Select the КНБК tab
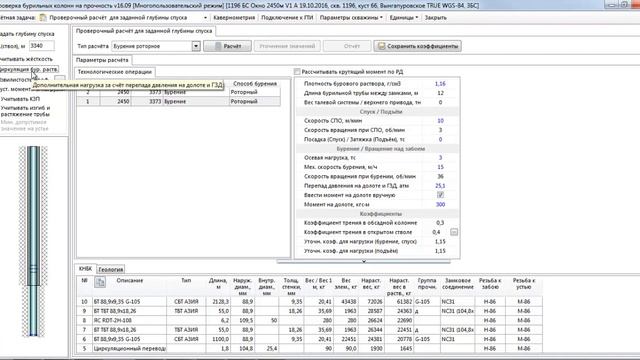Viewport: 640px width, 360px height. (85, 269)
